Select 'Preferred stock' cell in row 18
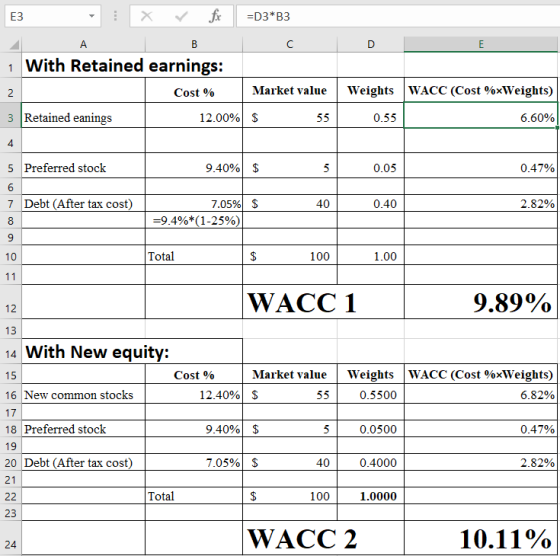 tap(83, 428)
